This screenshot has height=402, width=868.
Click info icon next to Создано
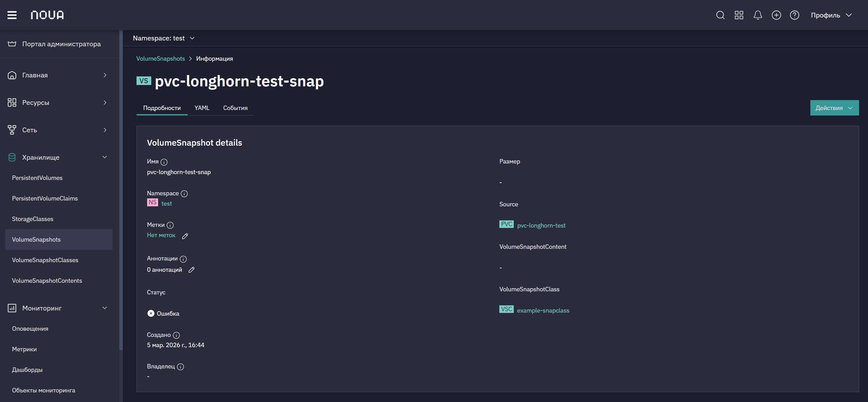(x=176, y=335)
